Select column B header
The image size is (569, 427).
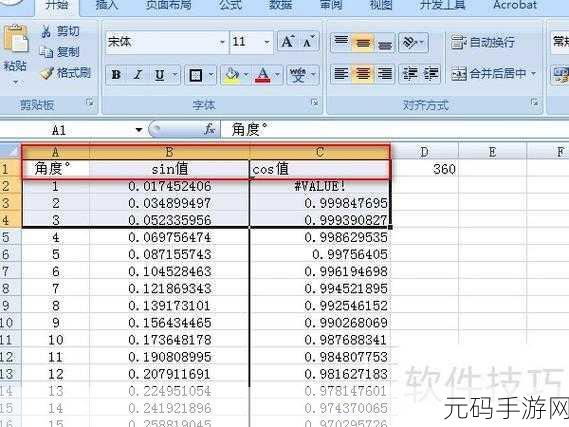(x=169, y=152)
